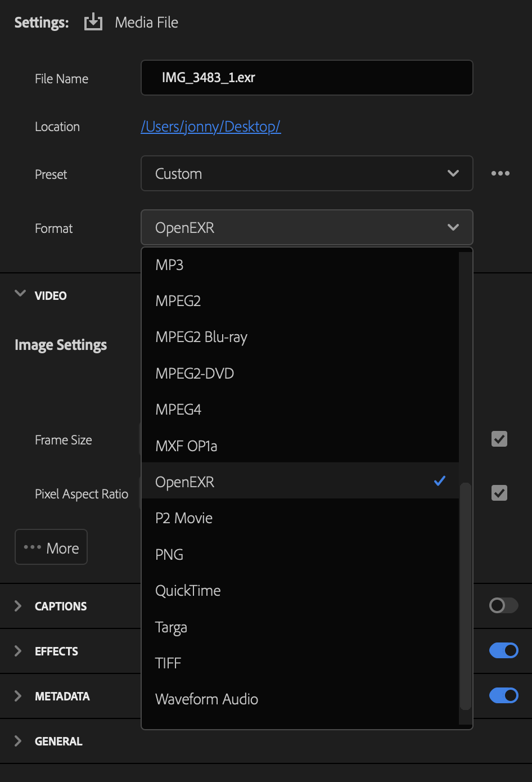Disable the Effects toggle
Image resolution: width=532 pixels, height=782 pixels.
click(503, 650)
